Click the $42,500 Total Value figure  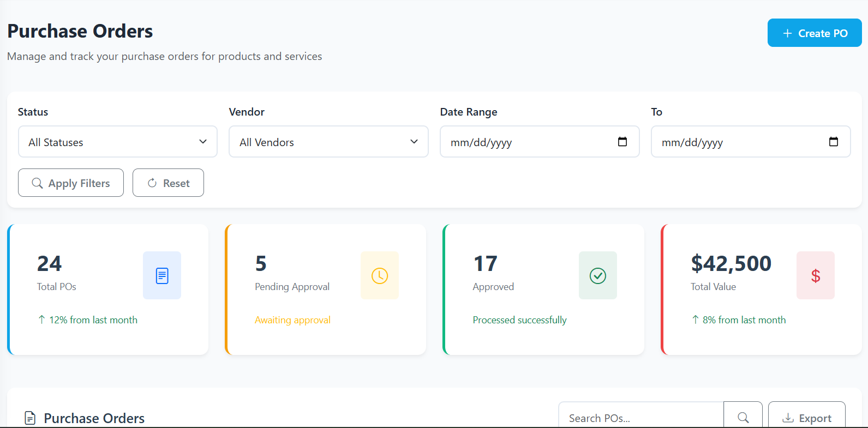(x=731, y=264)
